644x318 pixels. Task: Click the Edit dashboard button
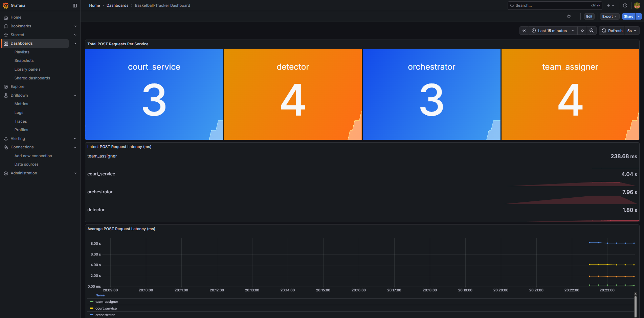pyautogui.click(x=589, y=17)
